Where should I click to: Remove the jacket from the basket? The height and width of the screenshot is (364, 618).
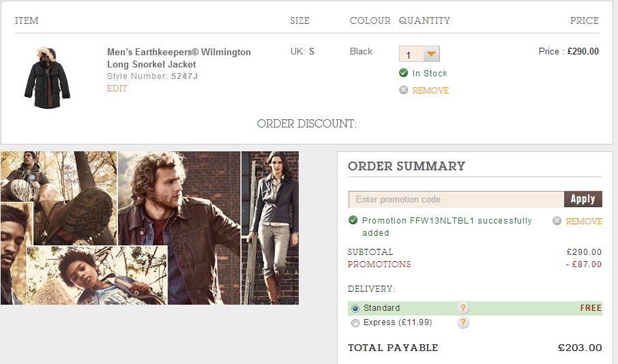(x=430, y=91)
